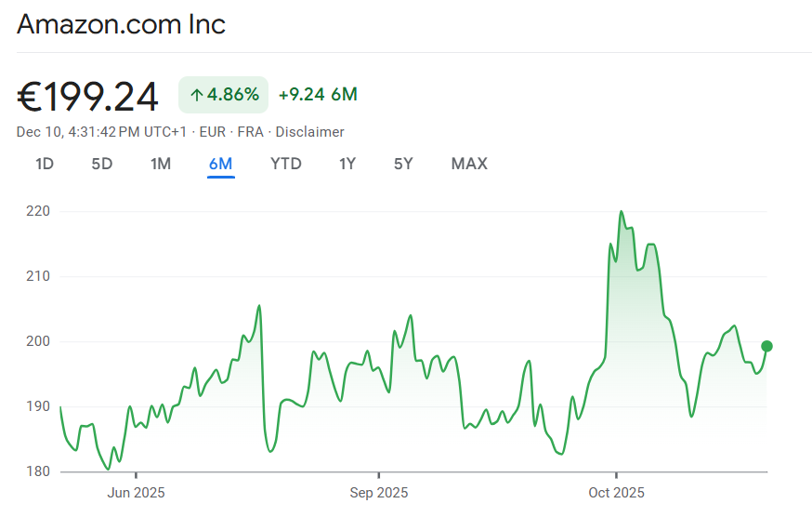Click the €199.24 price value

coord(88,97)
